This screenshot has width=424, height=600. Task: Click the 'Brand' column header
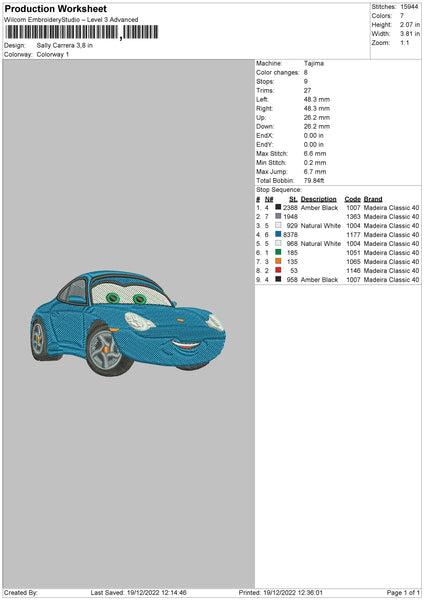pos(373,199)
